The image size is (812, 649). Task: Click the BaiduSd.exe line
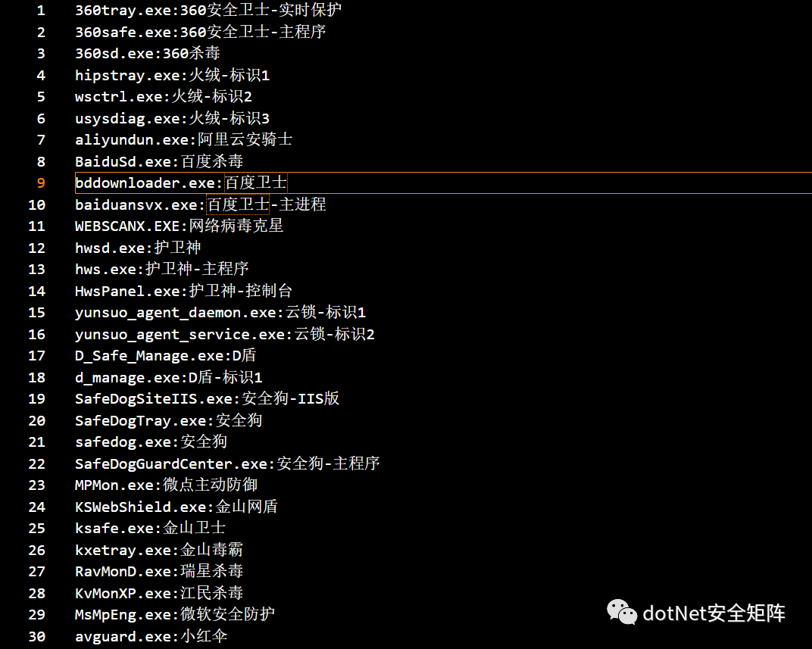pyautogui.click(x=159, y=161)
